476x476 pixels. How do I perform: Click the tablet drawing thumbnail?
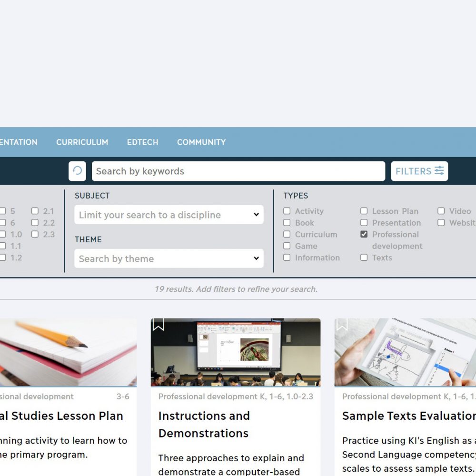[405, 352]
